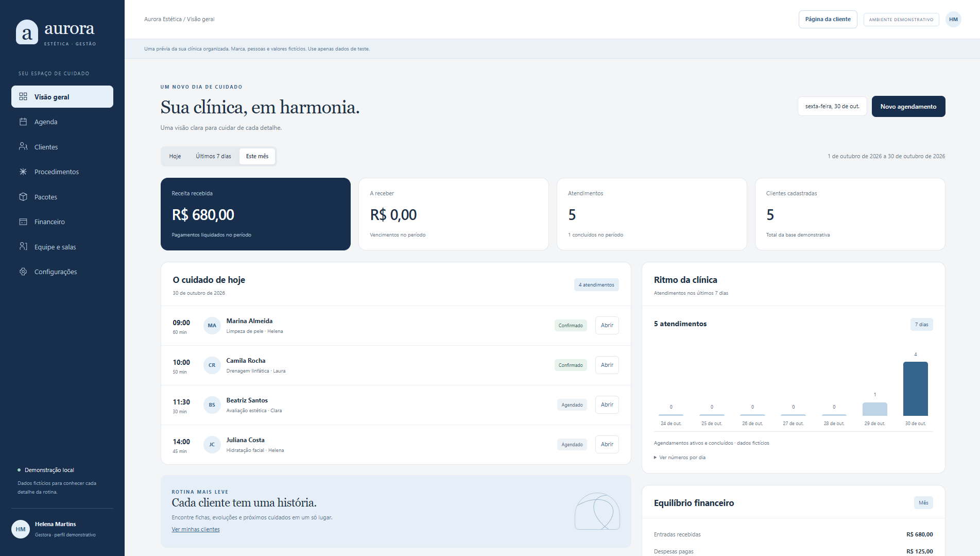Click Agendado status for Juliana Costa
This screenshot has width=980, height=556.
tap(572, 445)
